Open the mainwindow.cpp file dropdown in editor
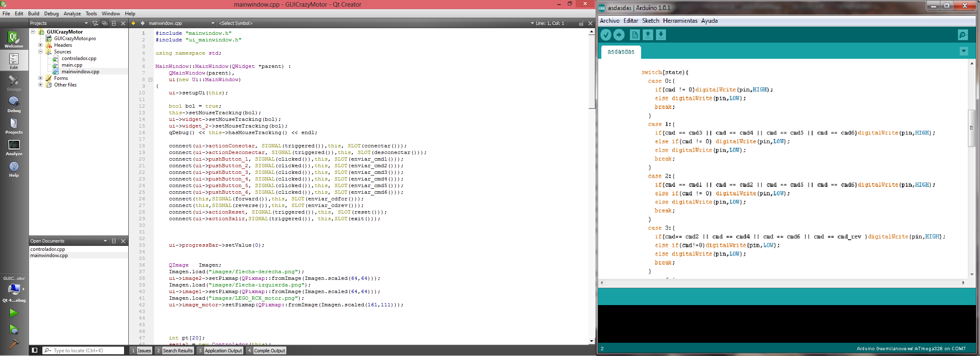The height and width of the screenshot is (356, 980). click(181, 23)
